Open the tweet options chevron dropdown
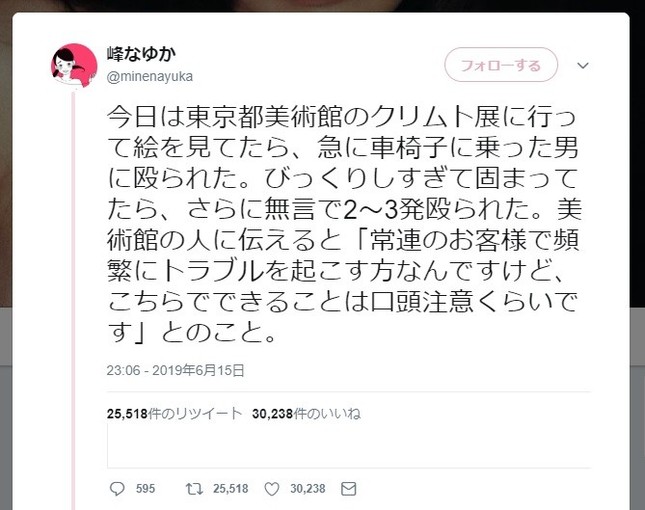Viewport: 645px width, 510px height. tap(582, 65)
